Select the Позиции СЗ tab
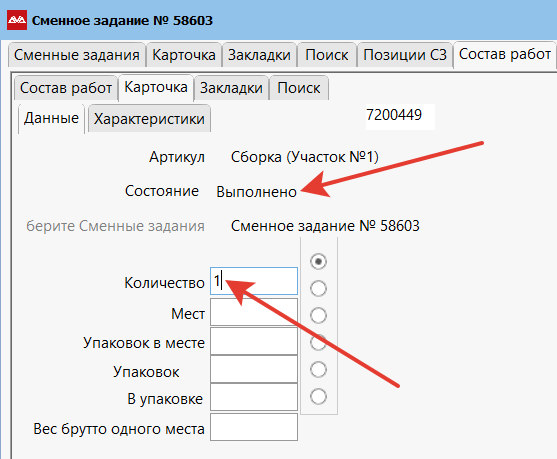Screen dimensions: 557x459 tap(405, 55)
